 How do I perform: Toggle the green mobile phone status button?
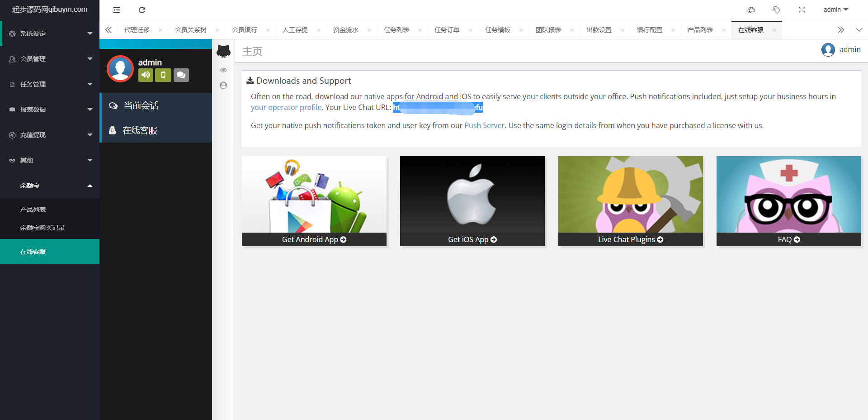click(x=163, y=75)
